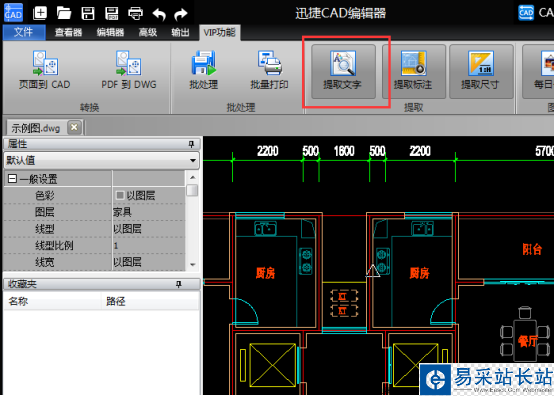
Task: Click the 名称 column header
Action: [52, 302]
